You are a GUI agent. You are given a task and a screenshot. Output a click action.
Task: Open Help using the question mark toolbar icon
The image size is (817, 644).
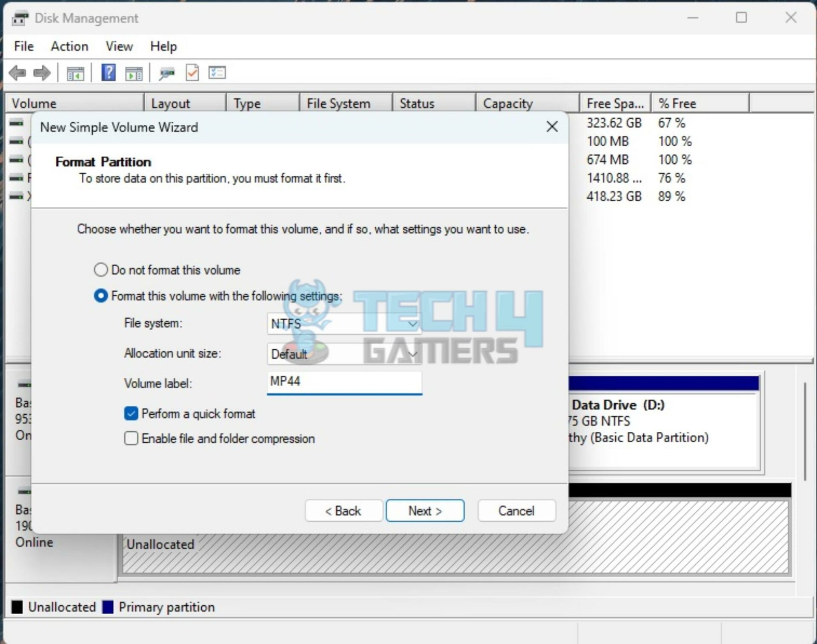click(x=108, y=73)
